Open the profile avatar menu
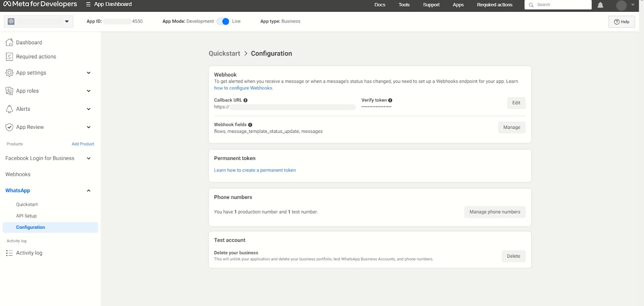Screen dimensions: 644x306 pos(621,5)
